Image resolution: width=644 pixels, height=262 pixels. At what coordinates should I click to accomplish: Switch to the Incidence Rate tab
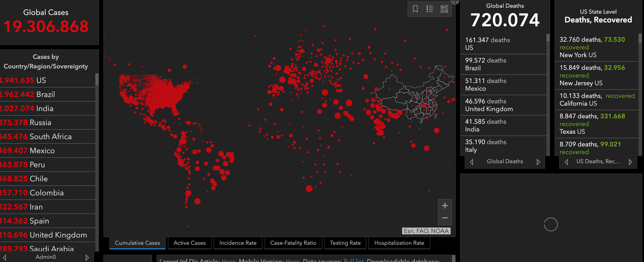coord(238,243)
